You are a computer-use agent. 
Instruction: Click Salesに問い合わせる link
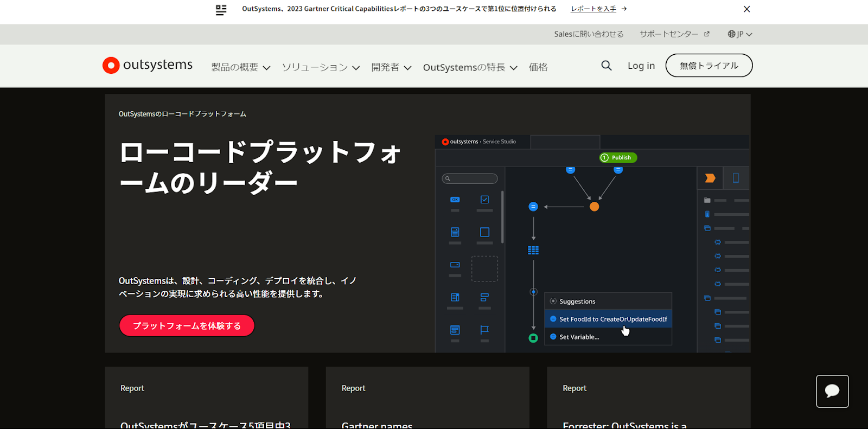(x=589, y=34)
